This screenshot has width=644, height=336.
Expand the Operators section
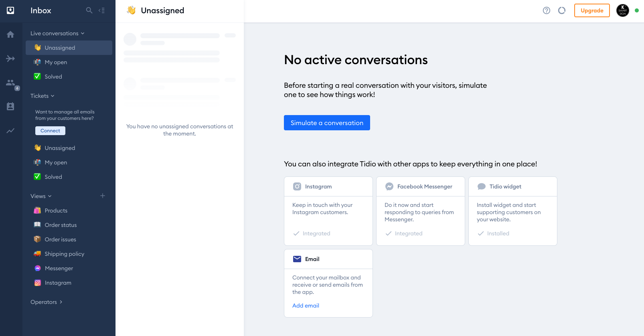coord(46,302)
